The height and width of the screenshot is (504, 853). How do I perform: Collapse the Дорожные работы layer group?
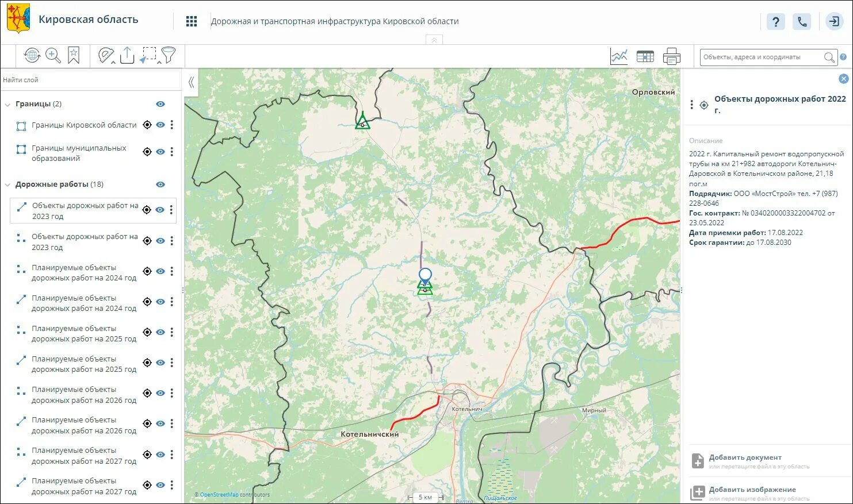coord(7,184)
